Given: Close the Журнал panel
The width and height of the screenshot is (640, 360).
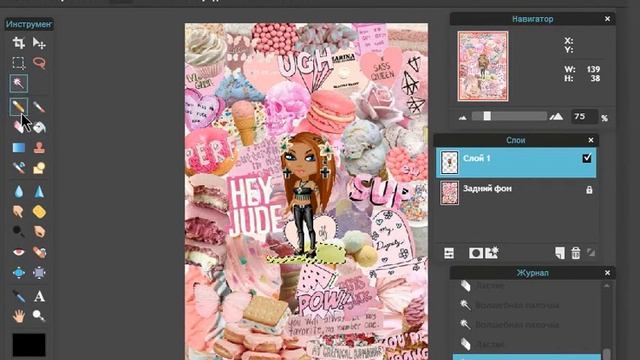Looking at the screenshot, I should coord(607,273).
